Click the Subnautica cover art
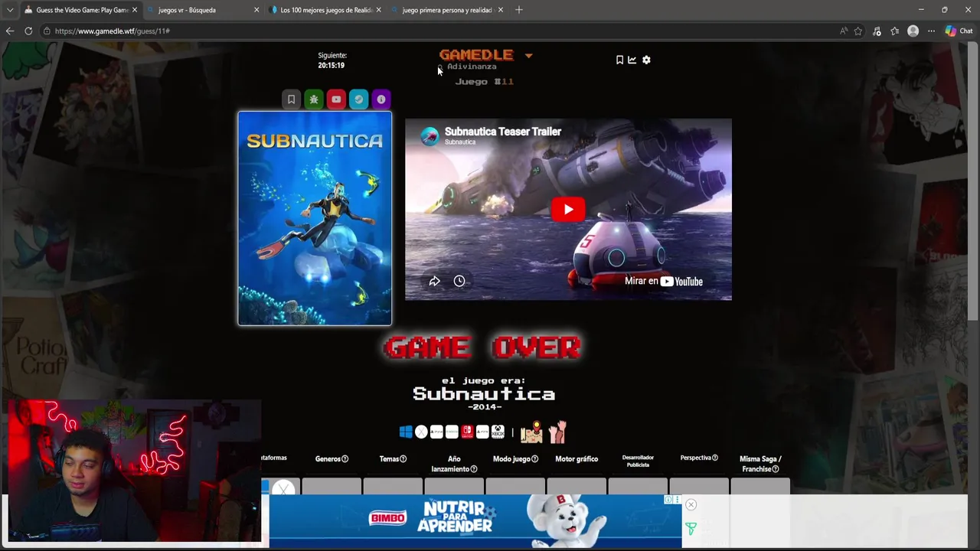This screenshot has height=551, width=980. (315, 218)
